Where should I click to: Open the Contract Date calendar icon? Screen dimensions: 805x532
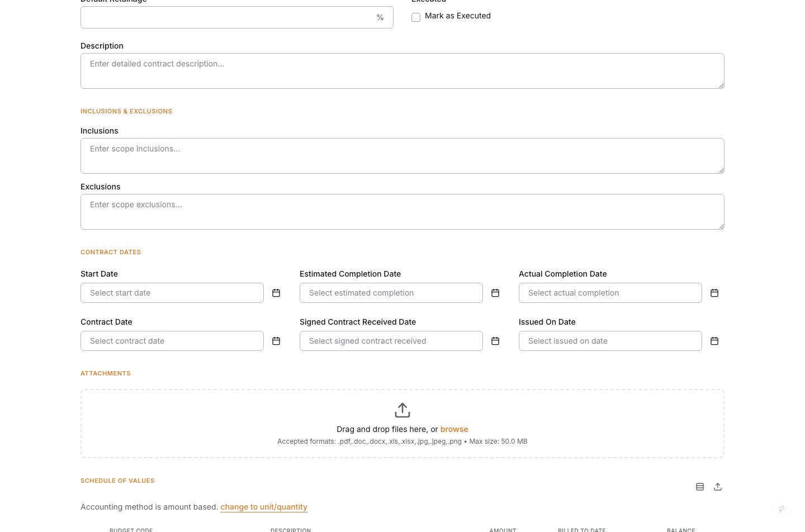click(276, 341)
